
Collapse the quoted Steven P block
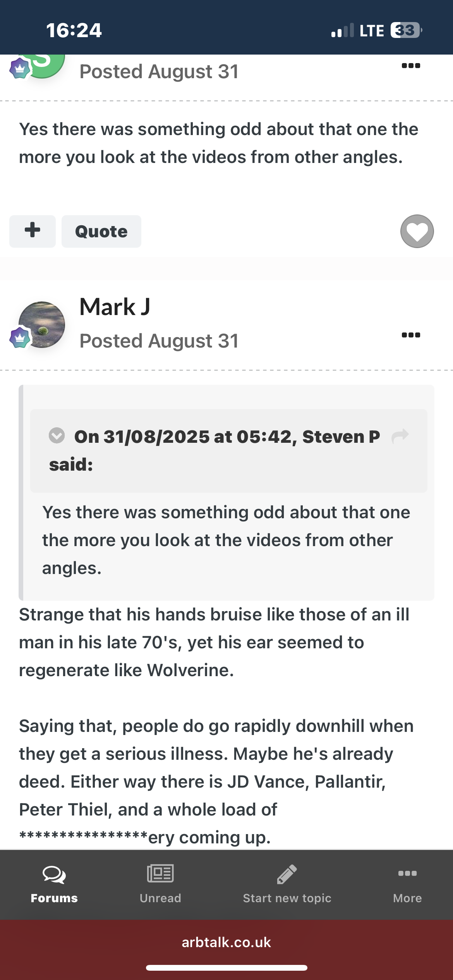tap(57, 435)
